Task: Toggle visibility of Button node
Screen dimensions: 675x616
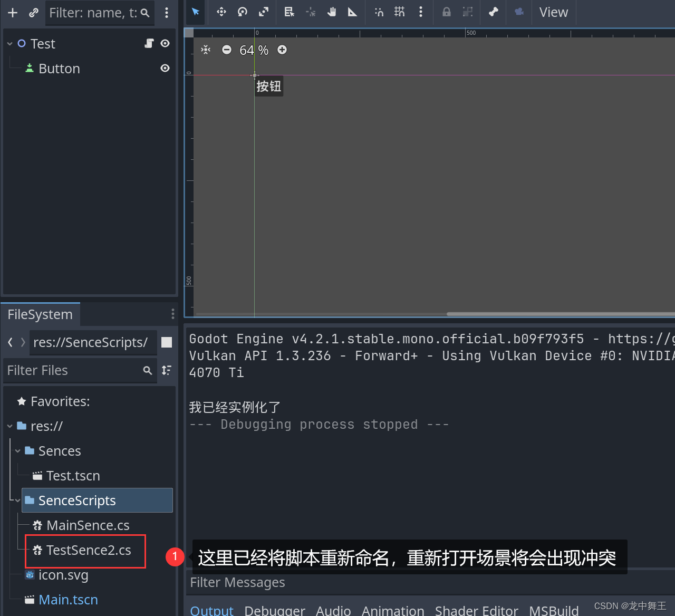Action: point(165,68)
